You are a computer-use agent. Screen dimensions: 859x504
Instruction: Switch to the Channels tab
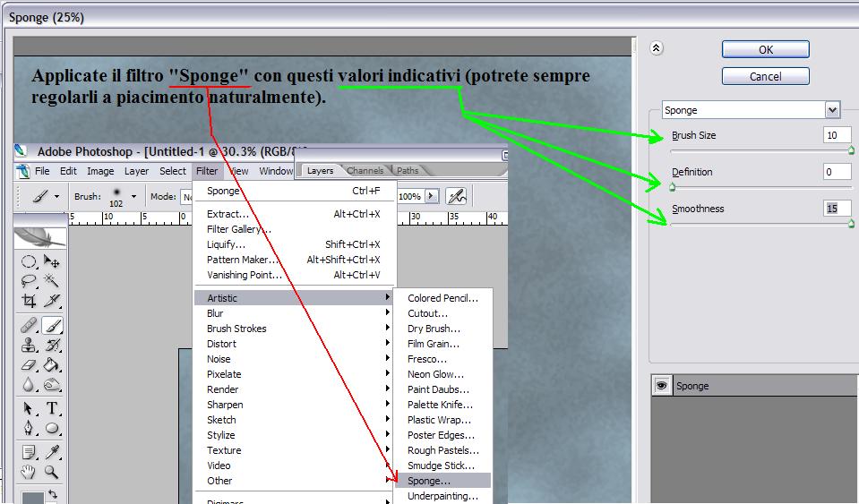pos(365,171)
